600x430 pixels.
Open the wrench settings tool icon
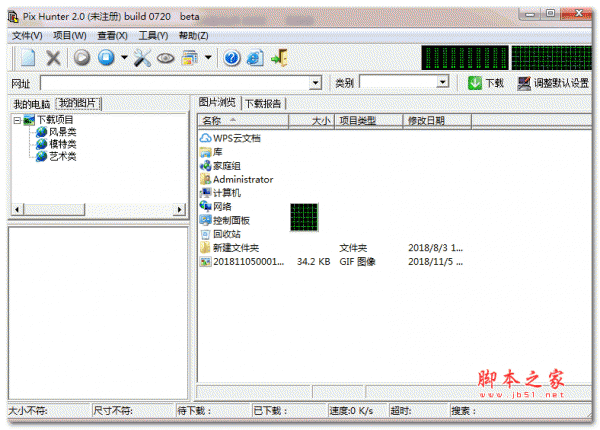click(x=142, y=58)
